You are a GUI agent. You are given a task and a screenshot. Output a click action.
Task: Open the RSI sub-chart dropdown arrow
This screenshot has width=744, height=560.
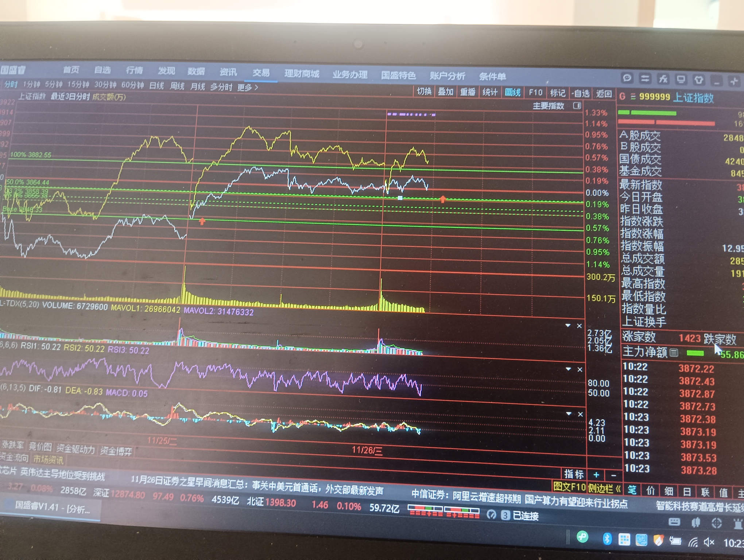click(x=568, y=369)
